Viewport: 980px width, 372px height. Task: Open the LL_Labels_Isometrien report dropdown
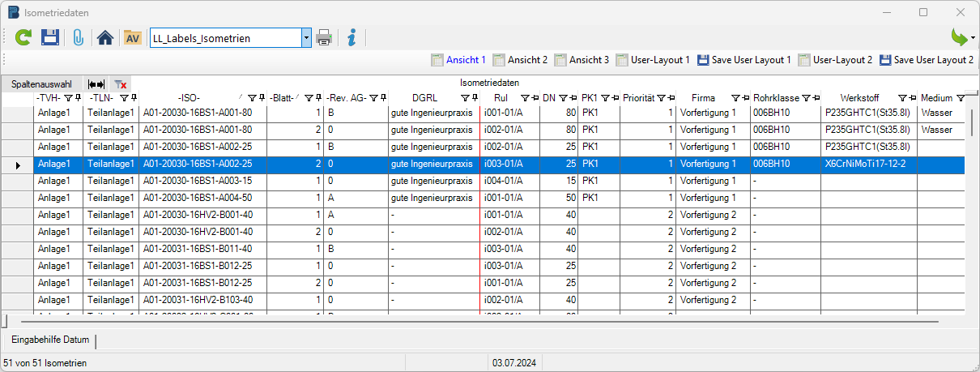tap(306, 37)
